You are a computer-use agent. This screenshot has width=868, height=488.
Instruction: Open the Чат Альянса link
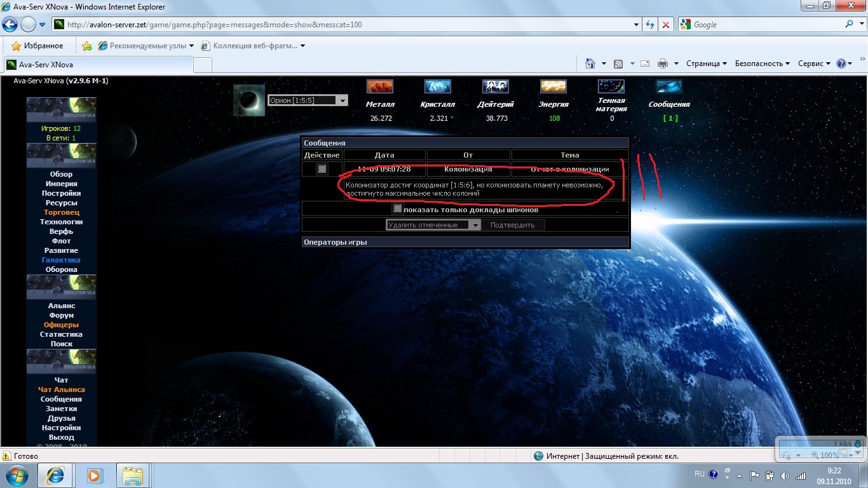pyautogui.click(x=61, y=390)
